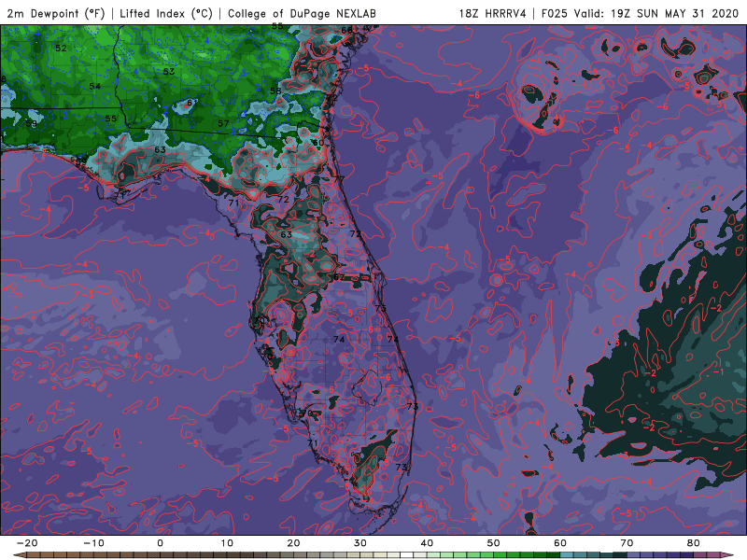This screenshot has width=747, height=560.
Task: Click the "Lifted Index (°C)" title label
Action: 166,13
